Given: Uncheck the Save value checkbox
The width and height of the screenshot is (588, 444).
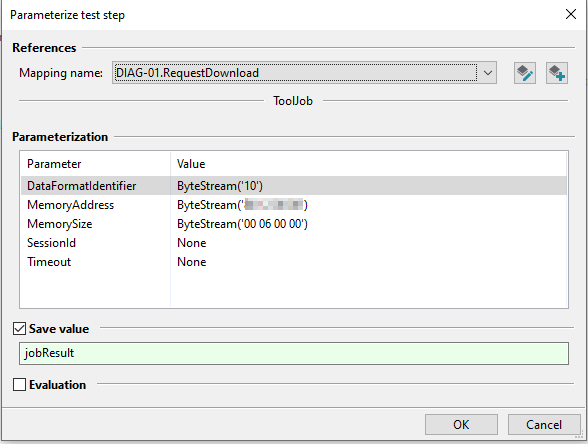Looking at the screenshot, I should click(20, 328).
